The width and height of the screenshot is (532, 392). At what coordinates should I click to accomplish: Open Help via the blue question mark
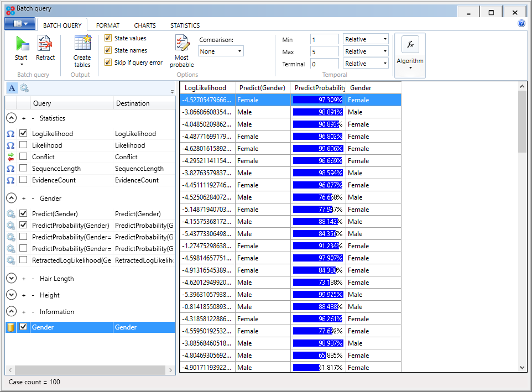(521, 23)
